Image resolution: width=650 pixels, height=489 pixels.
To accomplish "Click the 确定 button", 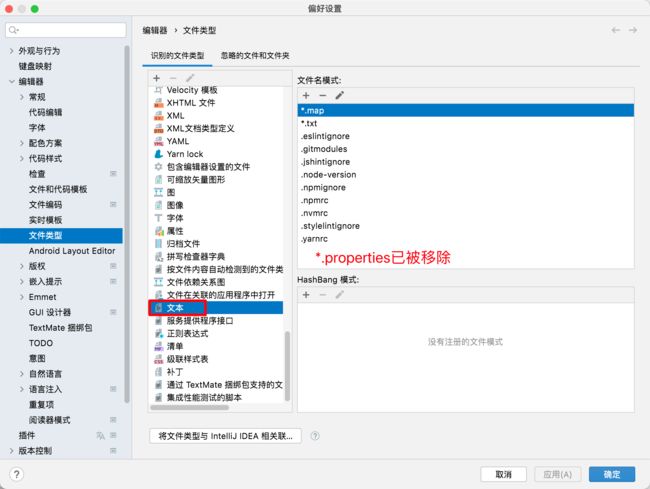I will coord(612,474).
